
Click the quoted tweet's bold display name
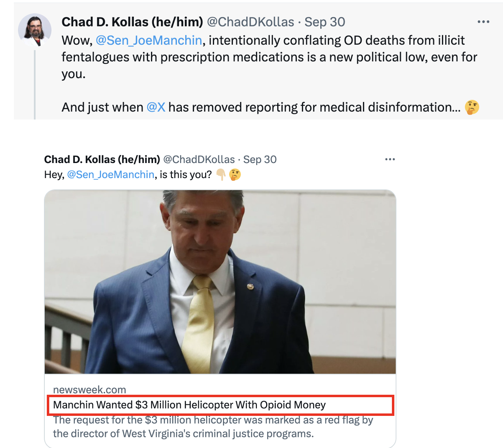coord(102,159)
